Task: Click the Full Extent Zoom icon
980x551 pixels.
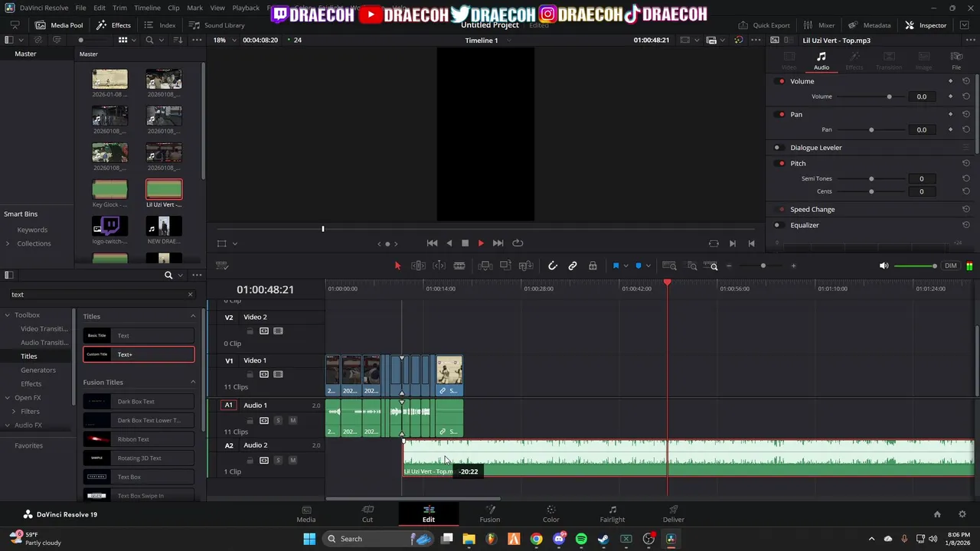Action: (669, 266)
